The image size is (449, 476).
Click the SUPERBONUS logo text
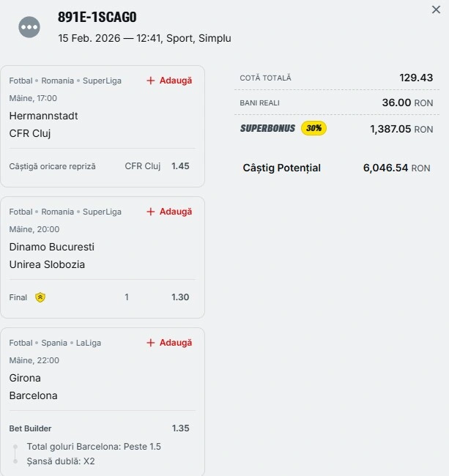click(267, 128)
